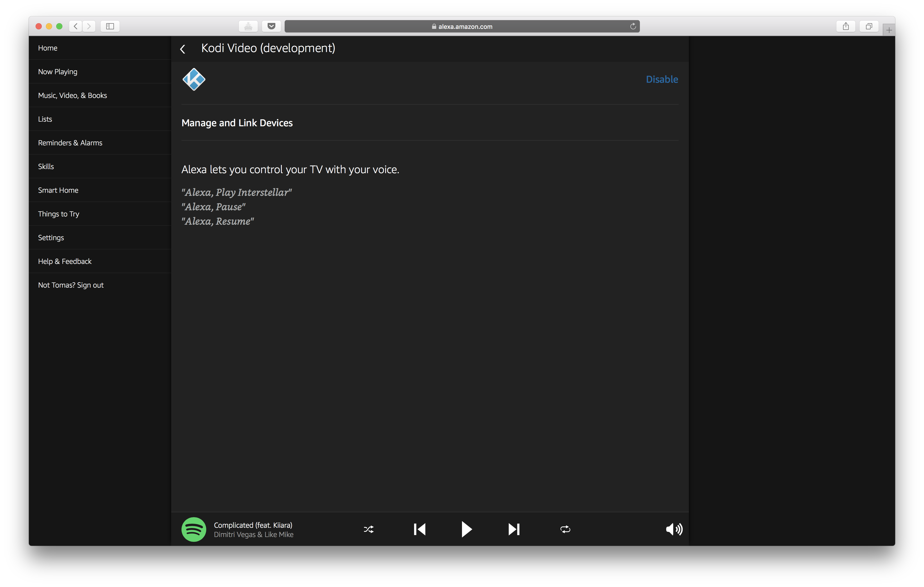
Task: Reload the page in the address bar
Action: coord(633,27)
